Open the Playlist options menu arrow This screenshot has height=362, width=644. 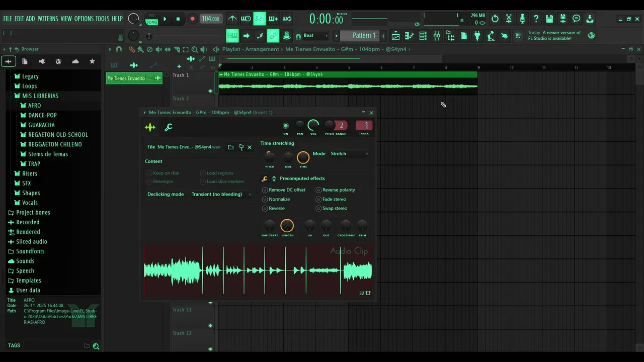click(x=110, y=49)
